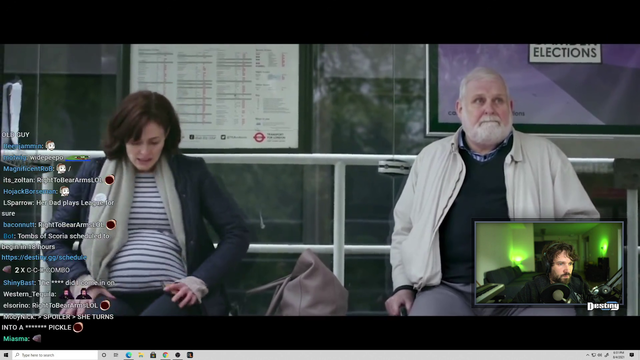Click username its_zoltan in chat

point(18,180)
